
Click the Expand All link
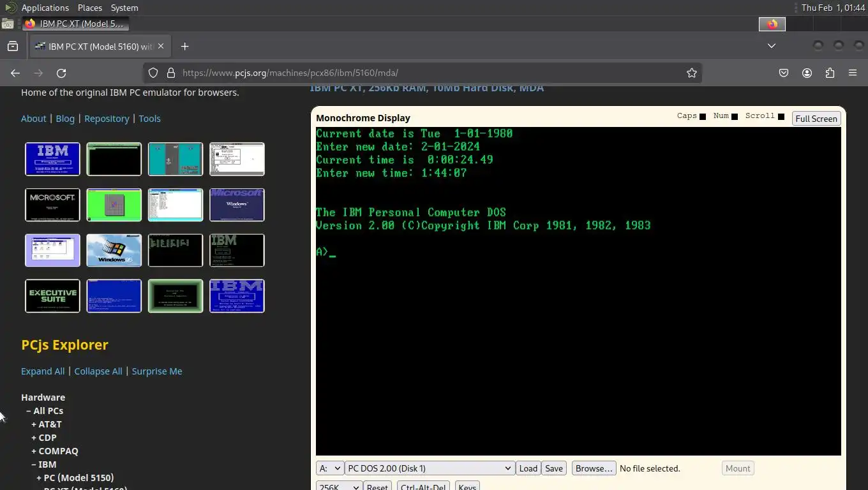[x=43, y=371]
